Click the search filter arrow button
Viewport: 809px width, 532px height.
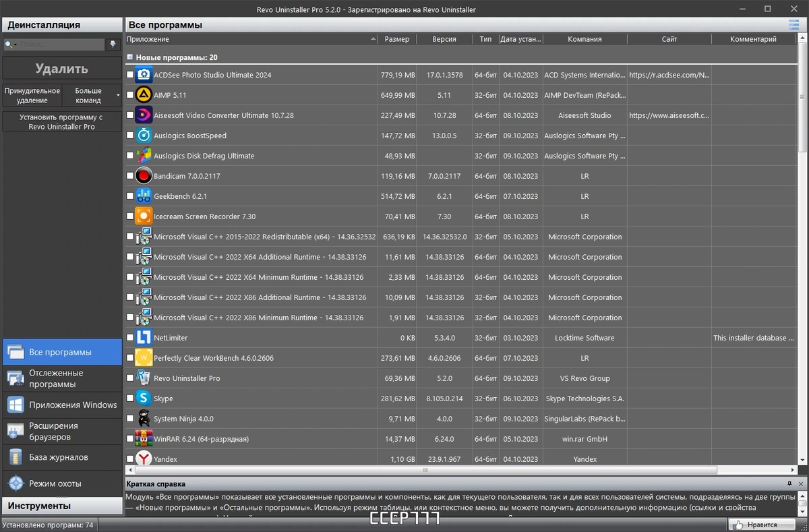tap(113, 45)
